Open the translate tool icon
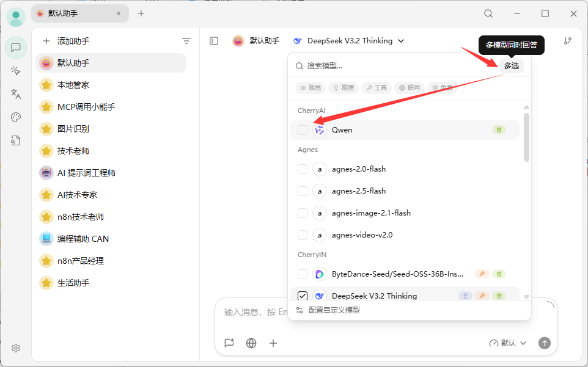Screen dimensions: 588x367 [16, 94]
